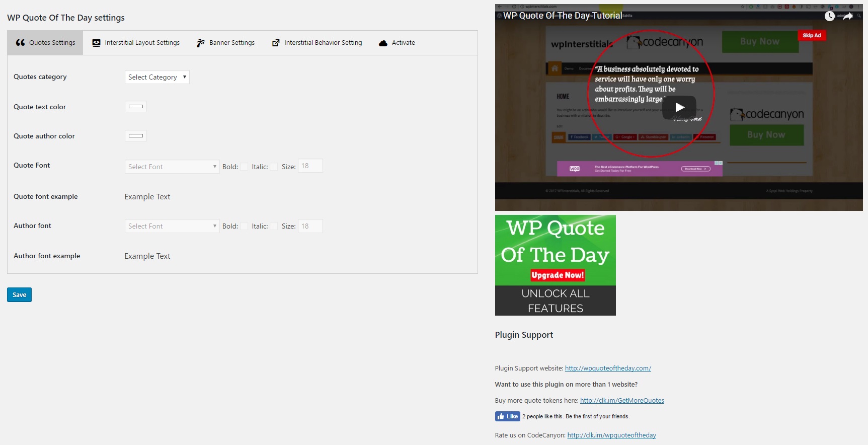
Task: Click the cloud icon beside Activate
Action: pos(383,43)
